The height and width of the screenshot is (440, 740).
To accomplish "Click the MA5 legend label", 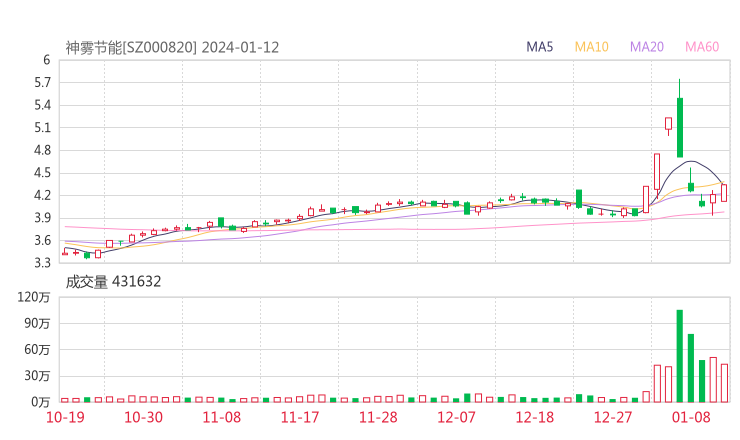I will 539,47.
